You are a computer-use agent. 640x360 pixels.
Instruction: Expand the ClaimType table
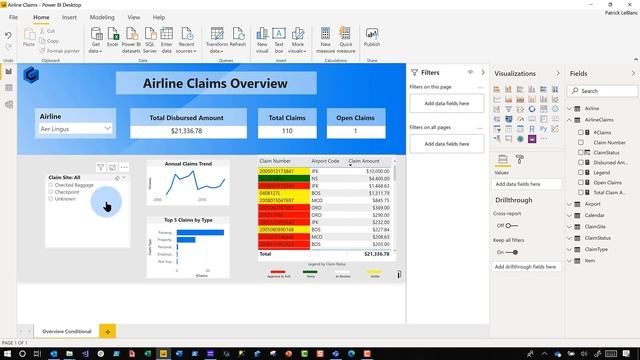pos(570,249)
